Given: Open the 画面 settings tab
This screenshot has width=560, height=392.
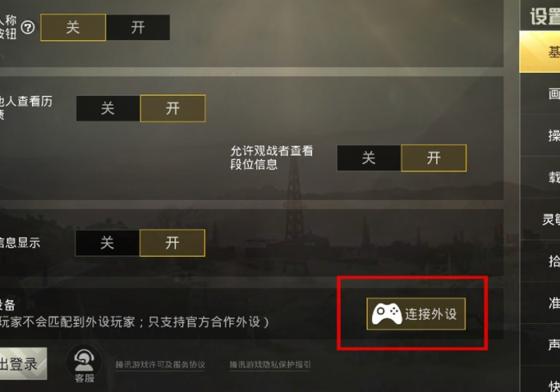Looking at the screenshot, I should (540, 94).
